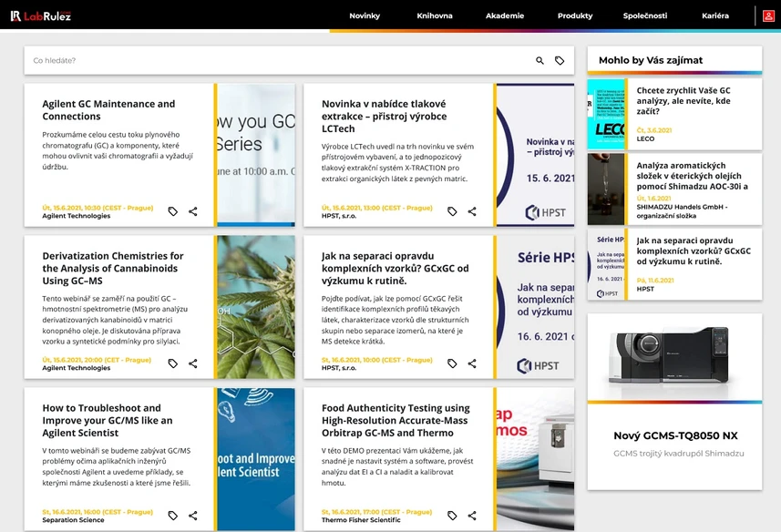The image size is (781, 532).
Task: Share the Agilent GC Maintenance article
Action: click(x=193, y=211)
